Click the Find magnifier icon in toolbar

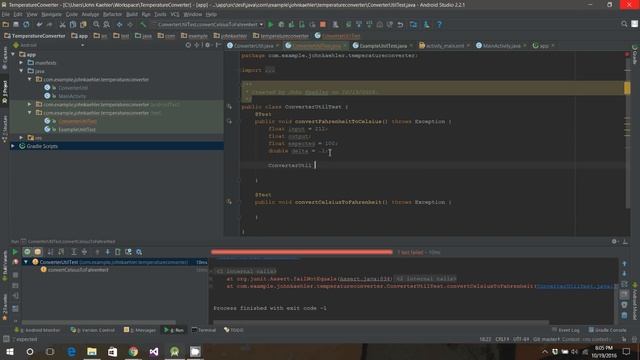tap(96, 24)
